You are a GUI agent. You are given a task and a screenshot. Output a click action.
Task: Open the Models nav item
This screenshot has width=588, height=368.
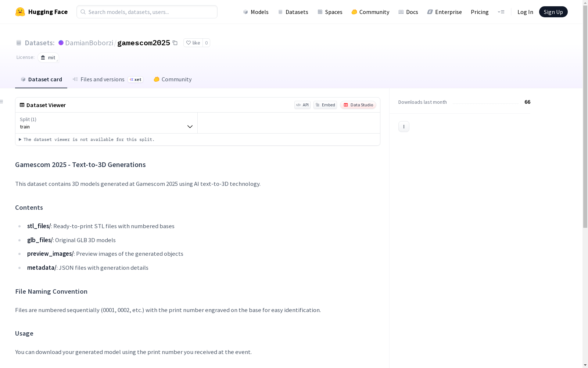coord(256,12)
